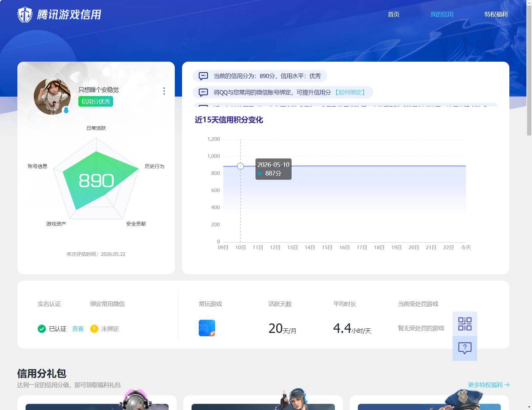This screenshot has height=410, width=532.
Task: Click the QQ penguin badge on avatar
Action: 66,110
